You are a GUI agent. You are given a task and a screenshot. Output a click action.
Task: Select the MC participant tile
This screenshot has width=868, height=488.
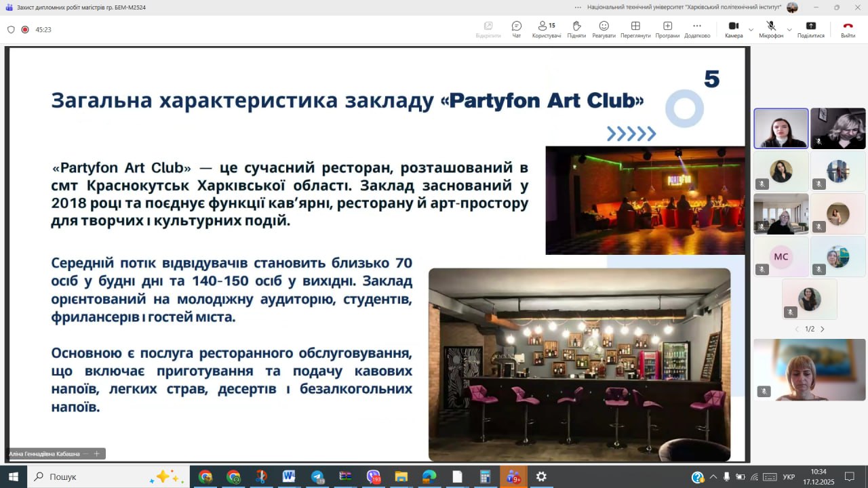[781, 257]
